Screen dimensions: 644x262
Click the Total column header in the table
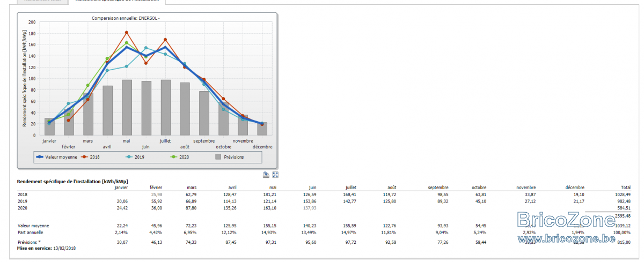[x=626, y=188]
